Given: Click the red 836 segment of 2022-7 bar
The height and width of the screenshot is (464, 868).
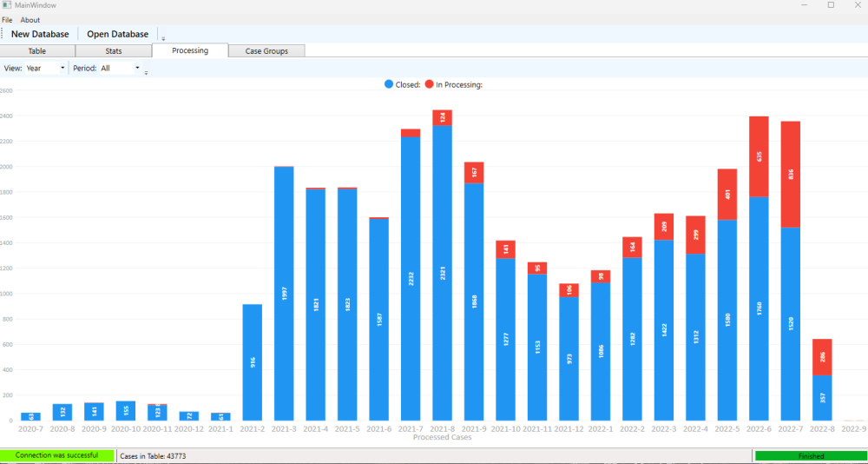Looking at the screenshot, I should point(791,175).
